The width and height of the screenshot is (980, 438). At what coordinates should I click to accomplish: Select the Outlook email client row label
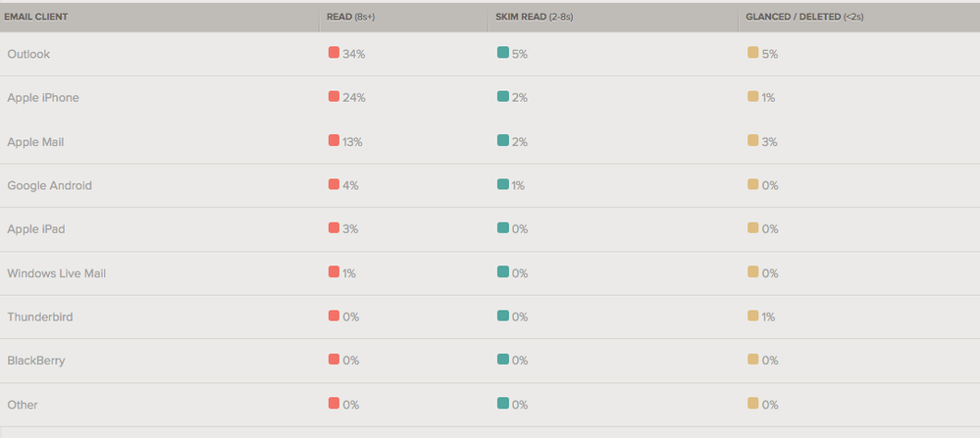pyautogui.click(x=28, y=54)
